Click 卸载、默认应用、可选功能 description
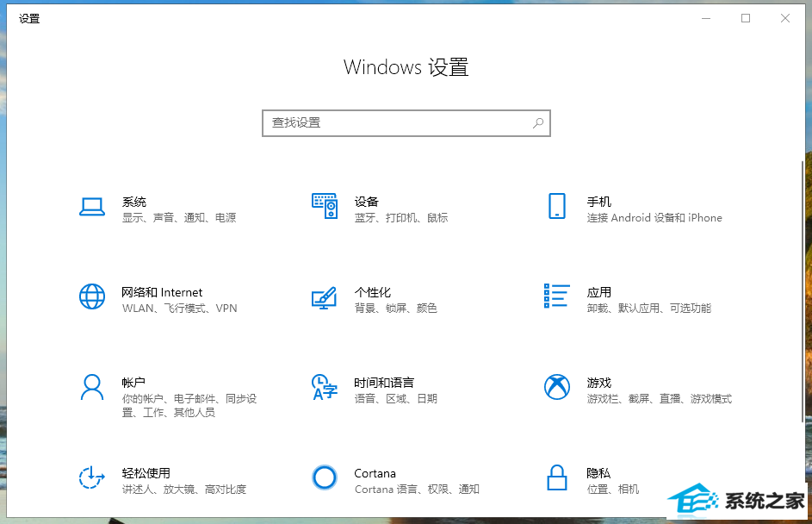812x524 pixels. coord(649,309)
